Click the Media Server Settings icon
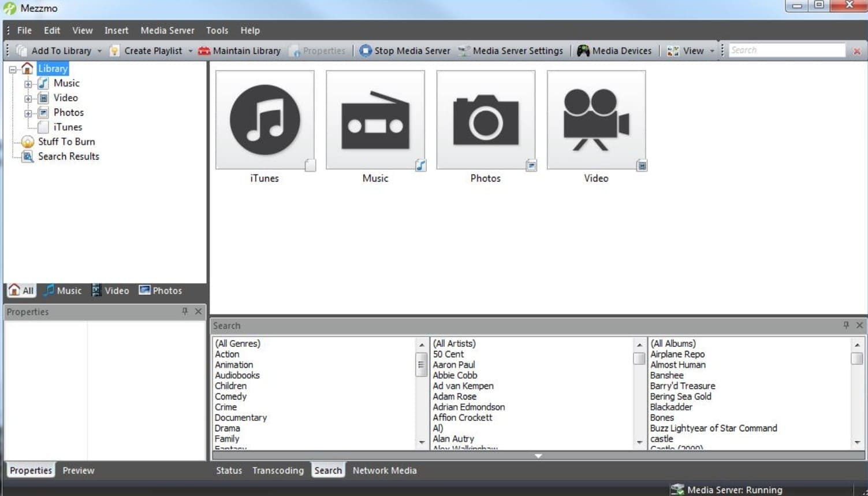The width and height of the screenshot is (868, 496). (463, 51)
